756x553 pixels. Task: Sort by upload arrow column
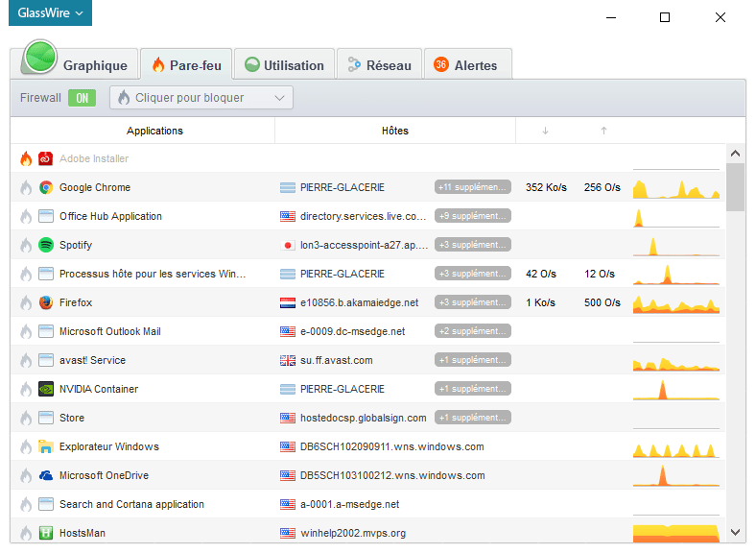(603, 131)
